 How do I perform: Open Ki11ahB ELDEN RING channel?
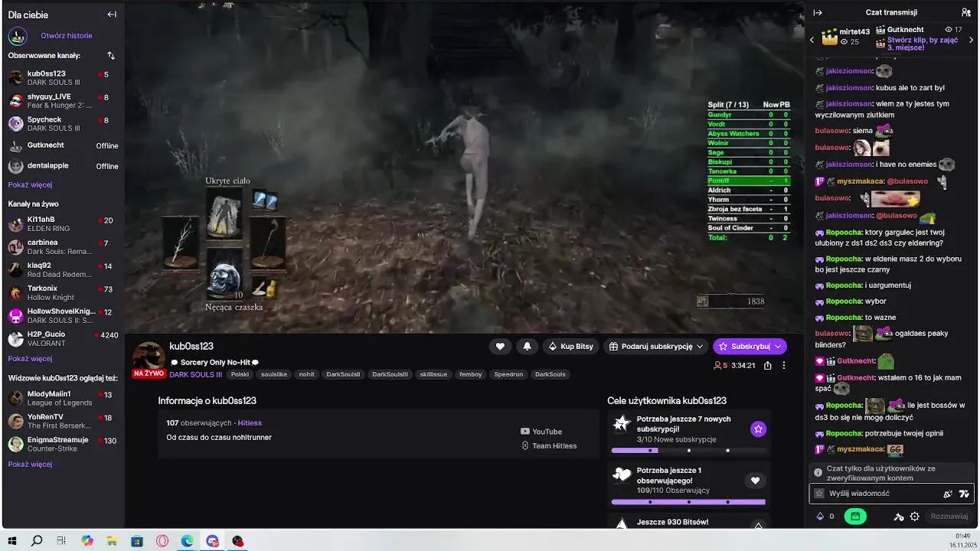(x=62, y=224)
